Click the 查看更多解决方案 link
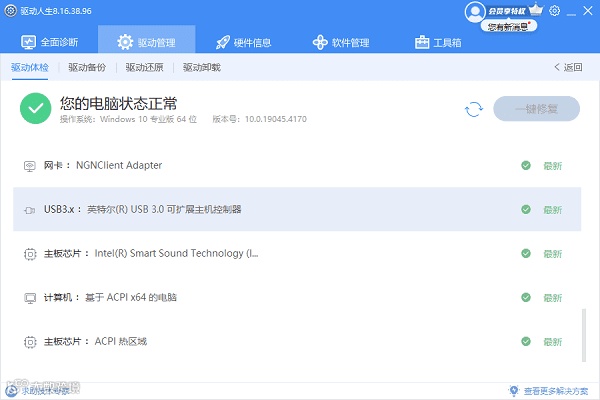The height and width of the screenshot is (400, 600). [556, 391]
